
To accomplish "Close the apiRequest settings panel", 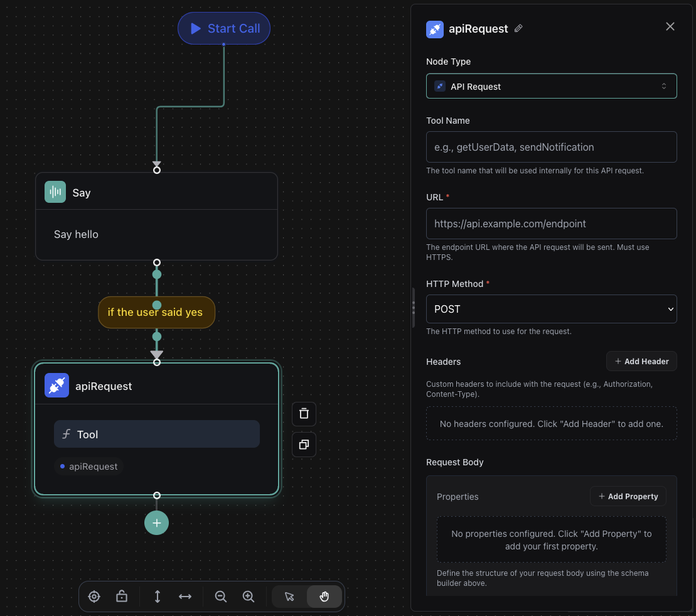I will point(670,26).
